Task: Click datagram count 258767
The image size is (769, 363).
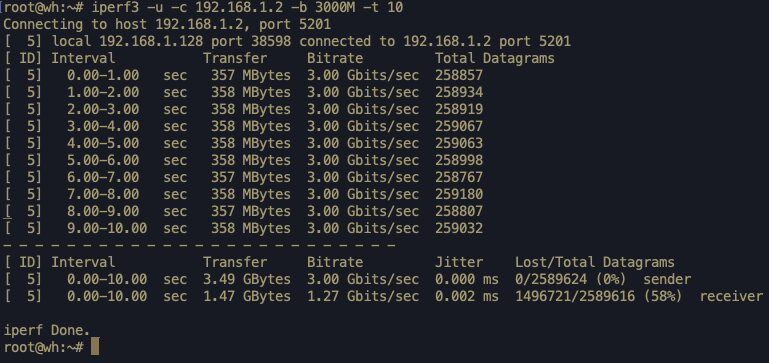Action: (459, 177)
